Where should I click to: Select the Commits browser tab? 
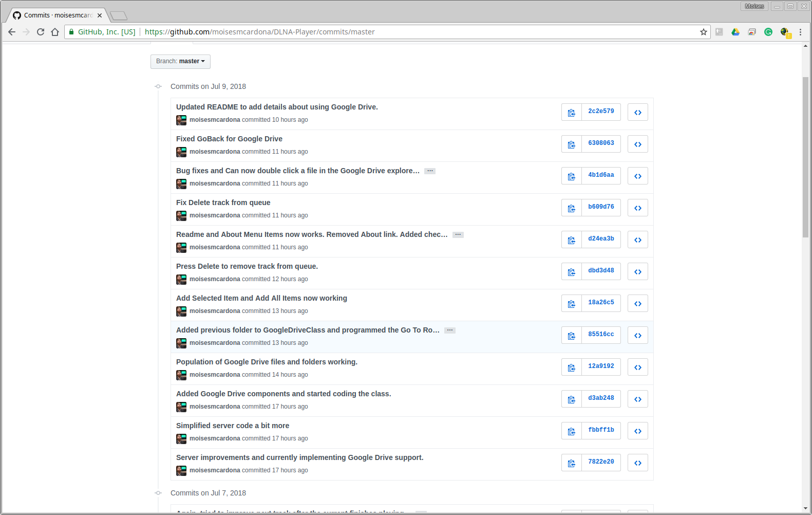tap(56, 15)
